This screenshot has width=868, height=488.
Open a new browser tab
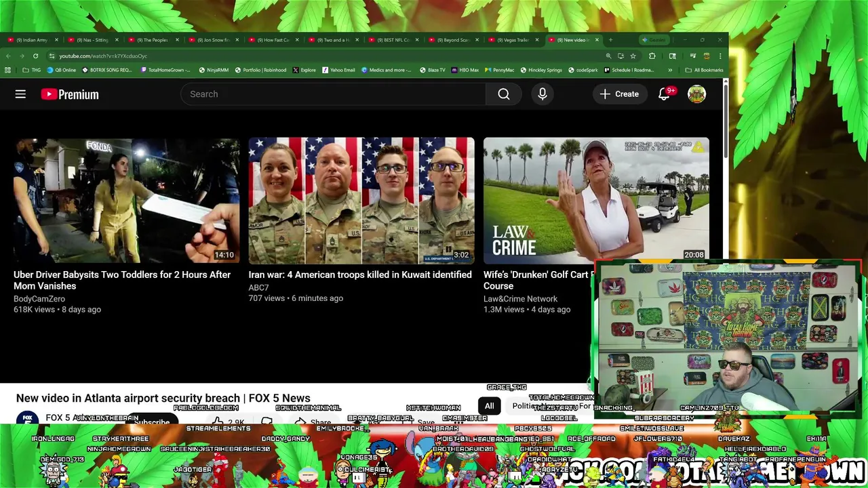610,40
